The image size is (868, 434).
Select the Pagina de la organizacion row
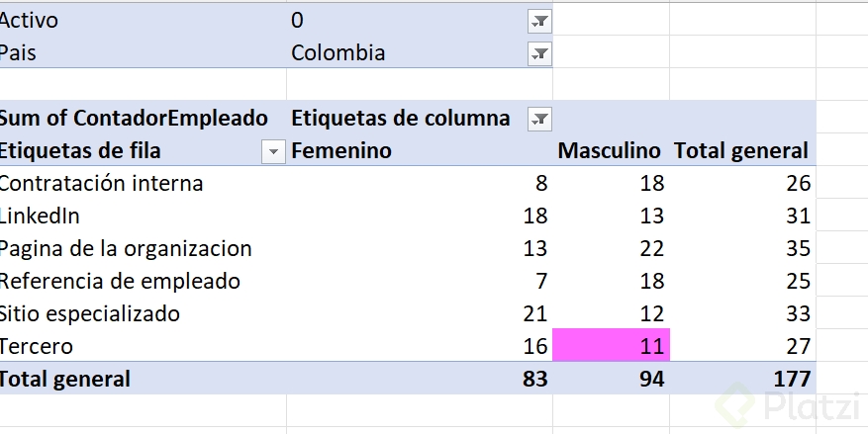point(126,248)
